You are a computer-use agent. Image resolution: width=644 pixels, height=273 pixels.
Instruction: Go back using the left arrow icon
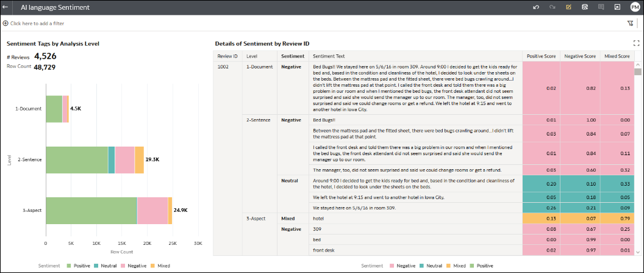pyautogui.click(x=5, y=7)
